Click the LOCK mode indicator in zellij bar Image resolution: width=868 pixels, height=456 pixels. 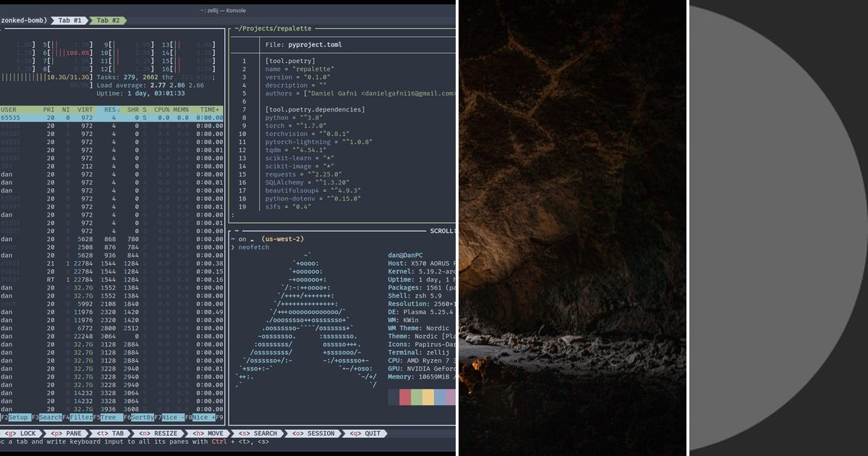tap(22, 434)
